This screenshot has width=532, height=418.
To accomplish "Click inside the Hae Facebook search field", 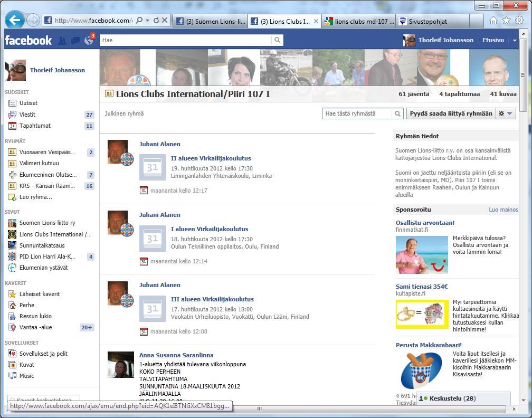I will pyautogui.click(x=186, y=40).
